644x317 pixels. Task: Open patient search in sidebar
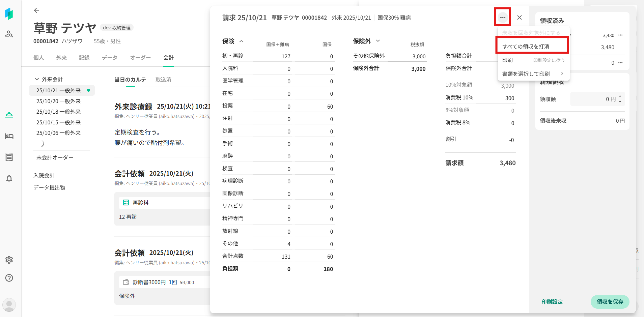(9, 34)
